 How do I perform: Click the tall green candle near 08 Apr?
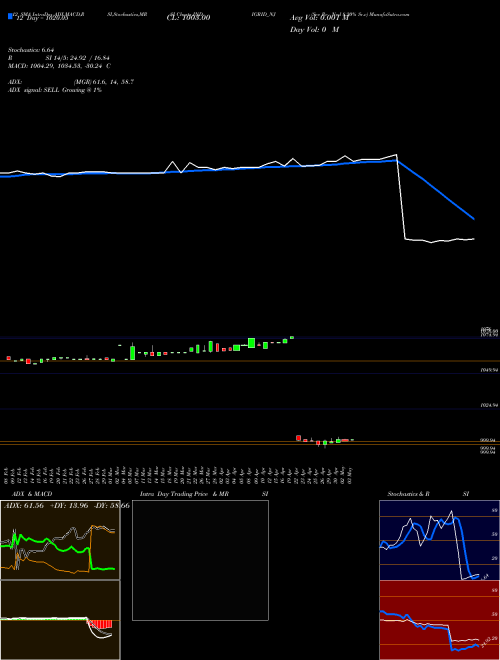point(251,343)
